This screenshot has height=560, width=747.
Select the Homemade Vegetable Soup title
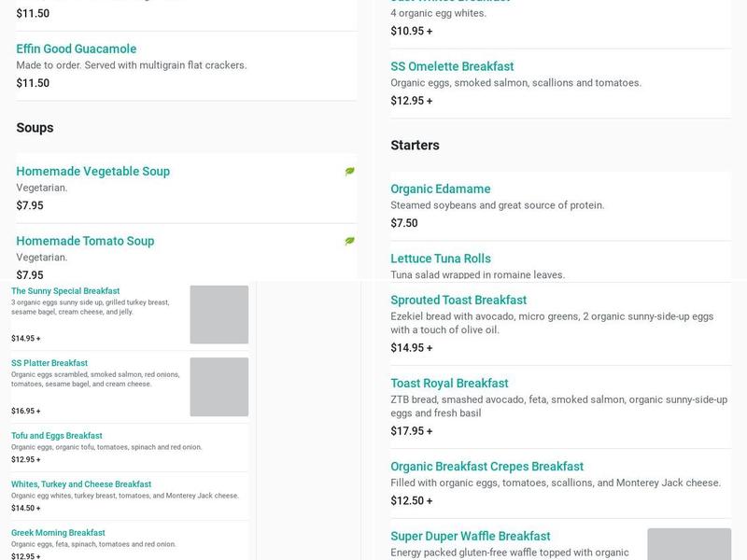point(92,171)
